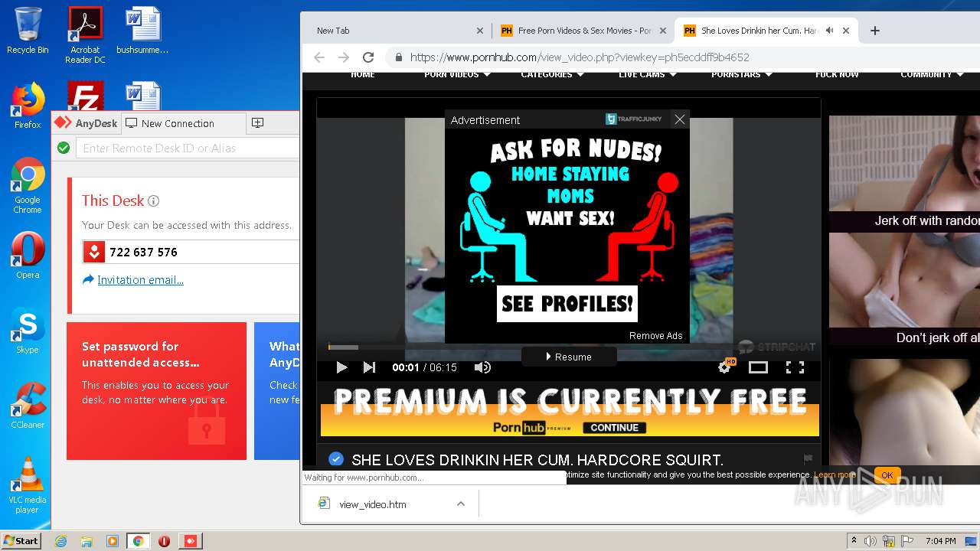Click the Enter Remote Desk ID or Alias field

(188, 148)
